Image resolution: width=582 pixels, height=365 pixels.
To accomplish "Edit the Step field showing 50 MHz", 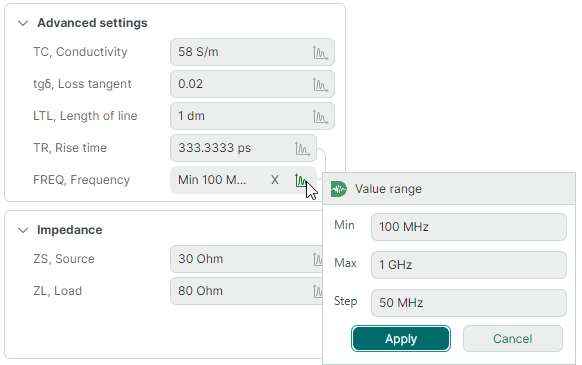I will point(469,303).
